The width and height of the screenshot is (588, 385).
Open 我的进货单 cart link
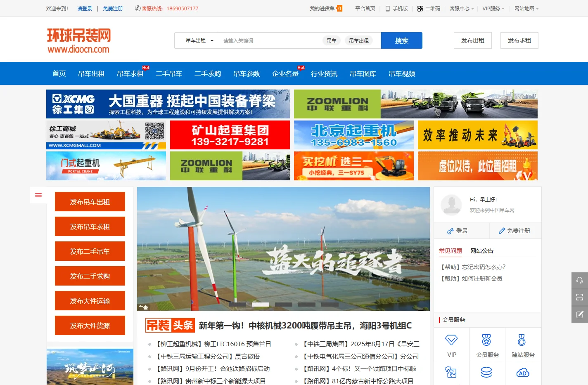[x=326, y=8]
